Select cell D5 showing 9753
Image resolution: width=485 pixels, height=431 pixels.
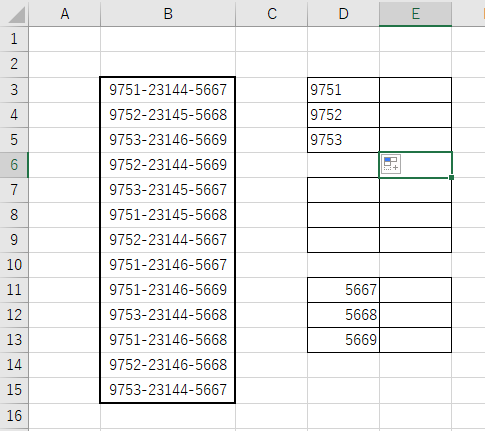343,140
